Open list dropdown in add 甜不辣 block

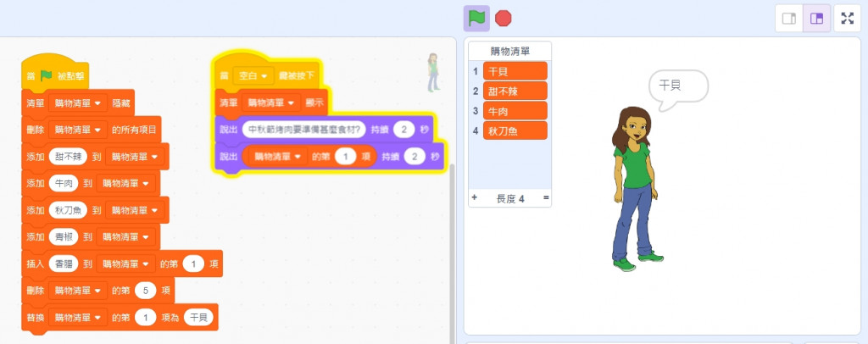tap(135, 157)
